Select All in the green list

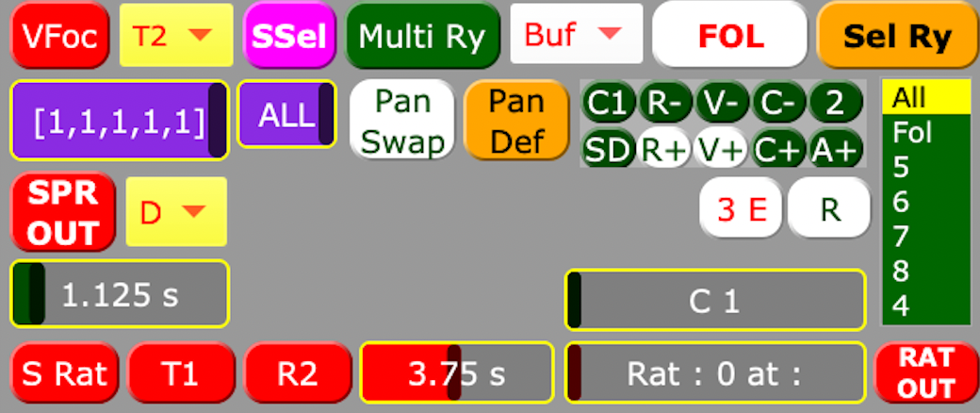click(925, 97)
